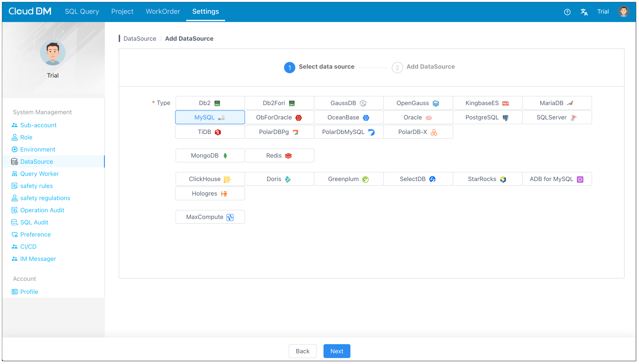
Task: Select Db2Fori data source type
Action: (279, 103)
